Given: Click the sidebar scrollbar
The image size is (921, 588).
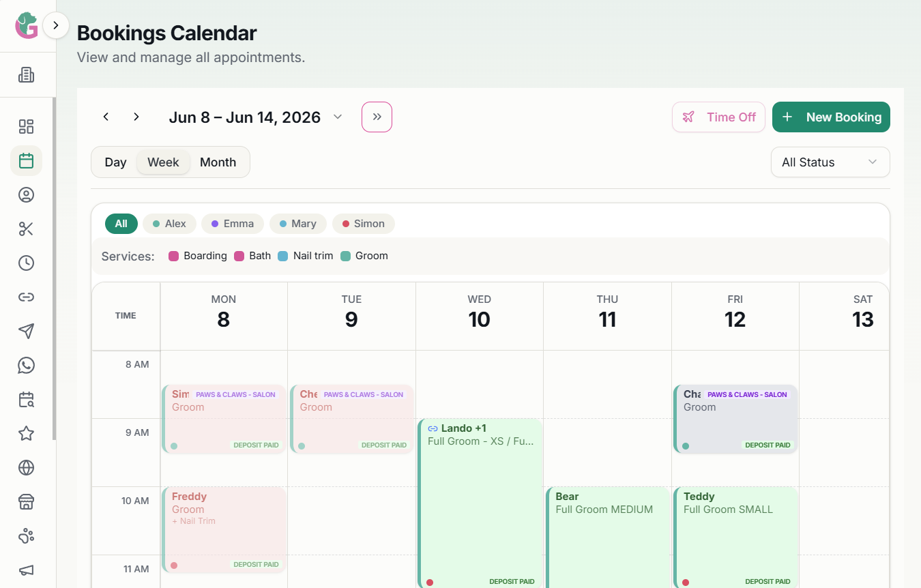Looking at the screenshot, I should [55, 269].
